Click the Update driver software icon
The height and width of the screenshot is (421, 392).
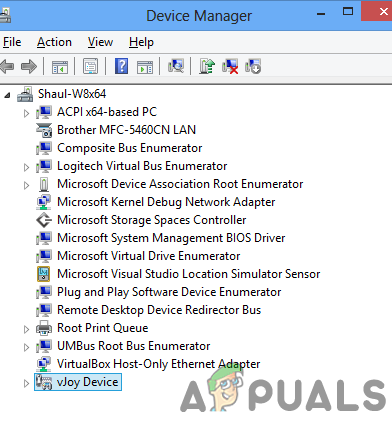point(207,66)
